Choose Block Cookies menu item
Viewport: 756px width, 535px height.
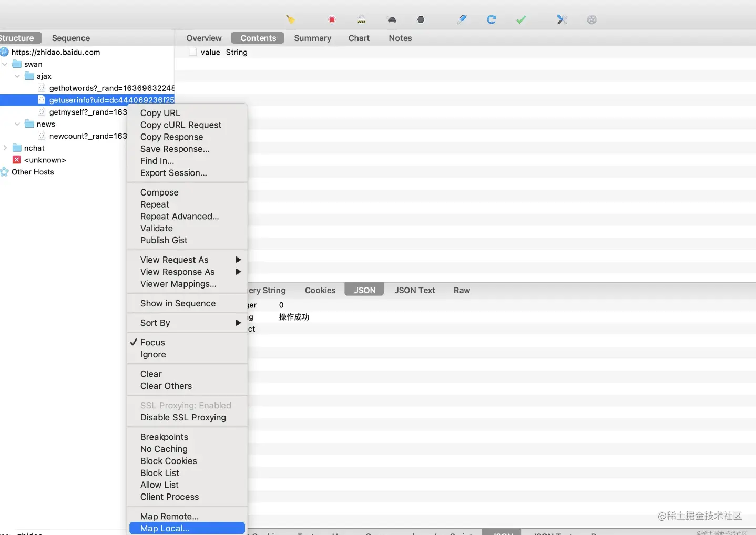coord(187,461)
